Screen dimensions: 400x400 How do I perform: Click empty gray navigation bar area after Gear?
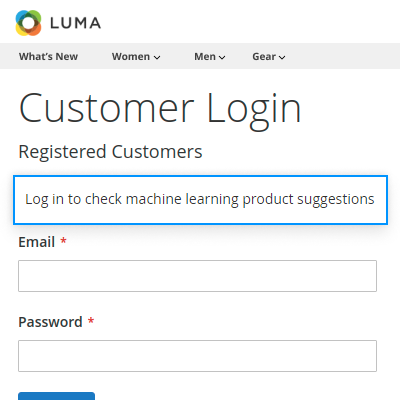click(343, 56)
